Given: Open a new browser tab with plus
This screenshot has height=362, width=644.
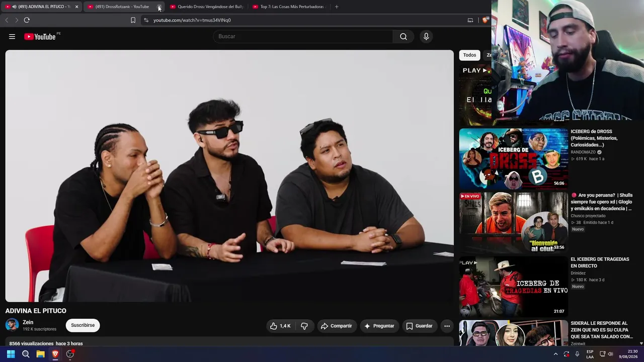Looking at the screenshot, I should (x=337, y=7).
